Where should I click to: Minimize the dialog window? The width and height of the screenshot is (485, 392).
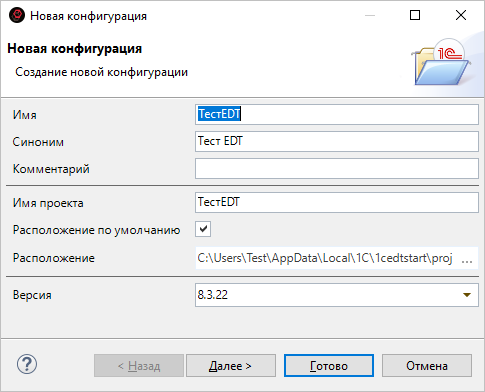tap(370, 15)
